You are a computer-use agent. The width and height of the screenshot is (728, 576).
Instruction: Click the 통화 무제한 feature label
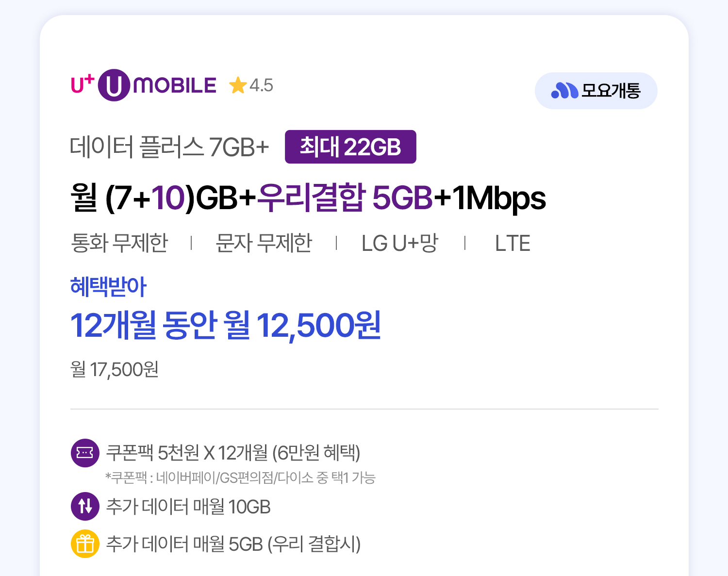[x=119, y=243]
